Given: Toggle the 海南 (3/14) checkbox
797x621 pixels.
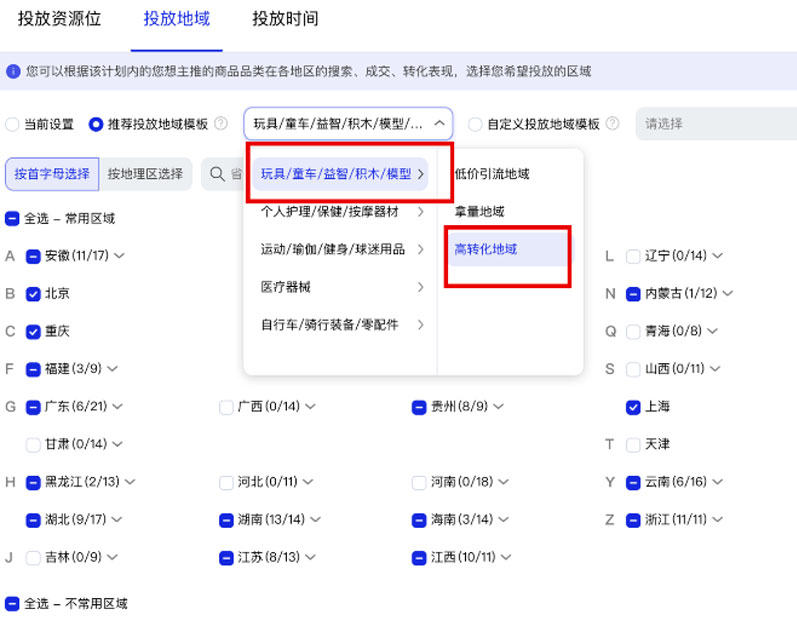Looking at the screenshot, I should click(x=419, y=520).
